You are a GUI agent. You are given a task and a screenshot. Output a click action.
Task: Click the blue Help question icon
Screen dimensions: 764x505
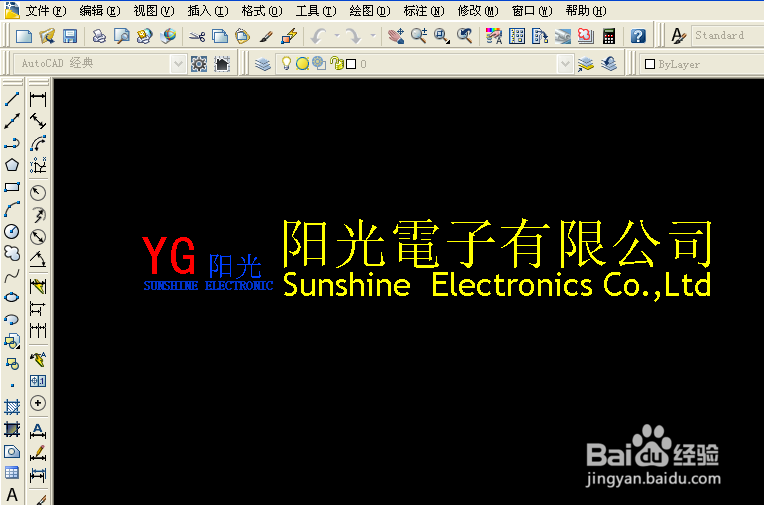point(638,36)
